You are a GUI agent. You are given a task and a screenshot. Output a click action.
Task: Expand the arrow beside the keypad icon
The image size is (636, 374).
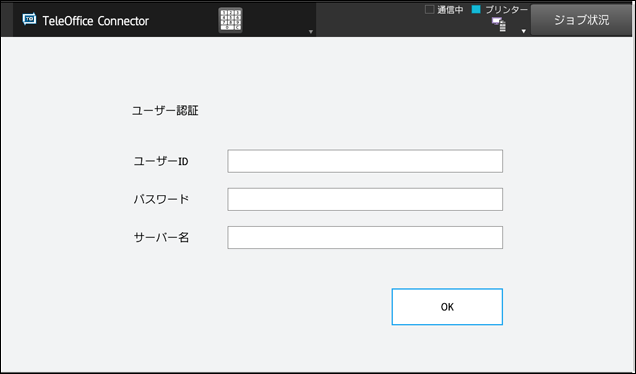point(311,32)
